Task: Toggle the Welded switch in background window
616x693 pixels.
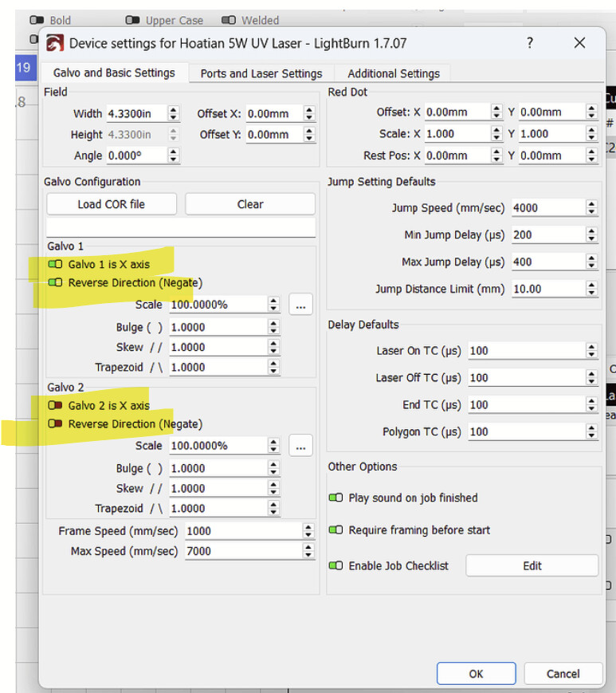Action: coord(228,20)
